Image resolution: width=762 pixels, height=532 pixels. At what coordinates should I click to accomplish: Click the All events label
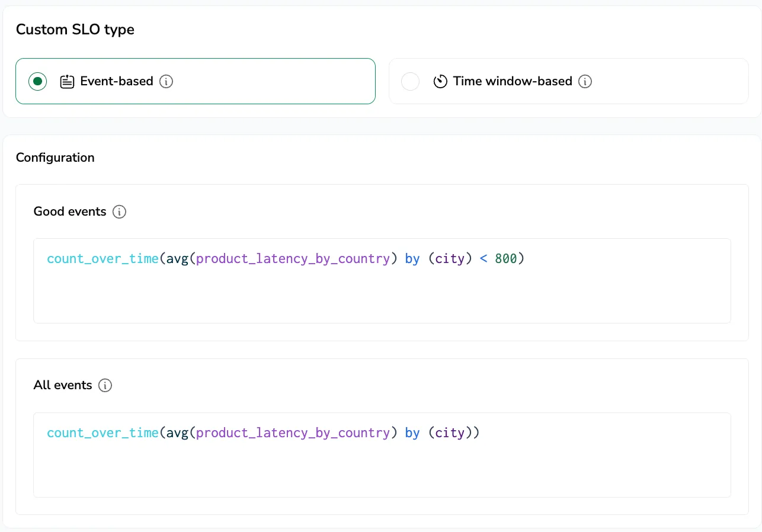(x=63, y=385)
